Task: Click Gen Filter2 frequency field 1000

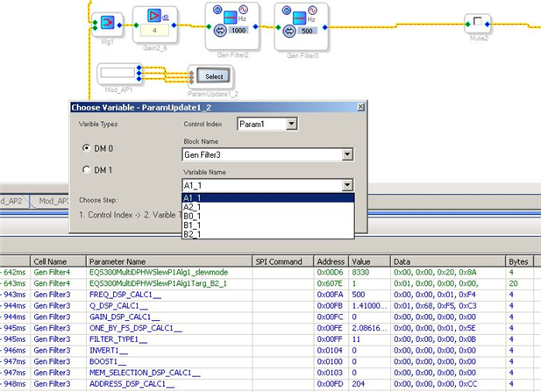Action: 238,31
